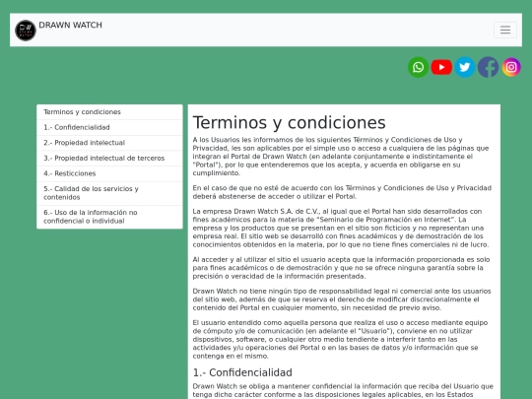Screen dimensions: 532x399
Task: Click paragraph starting 'La empresa Drawn Watch S.A.'
Action: pyautogui.click(x=341, y=228)
